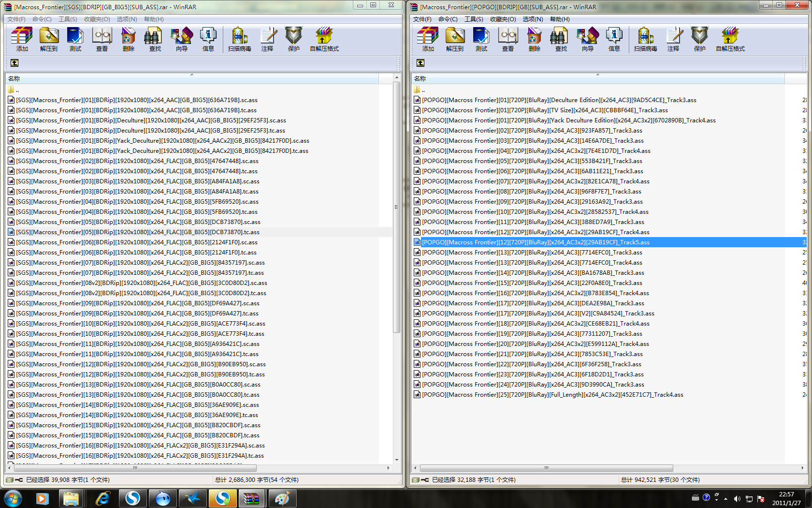
Task: Click 注释 (Comment) icon in right POPGO window
Action: [673, 39]
